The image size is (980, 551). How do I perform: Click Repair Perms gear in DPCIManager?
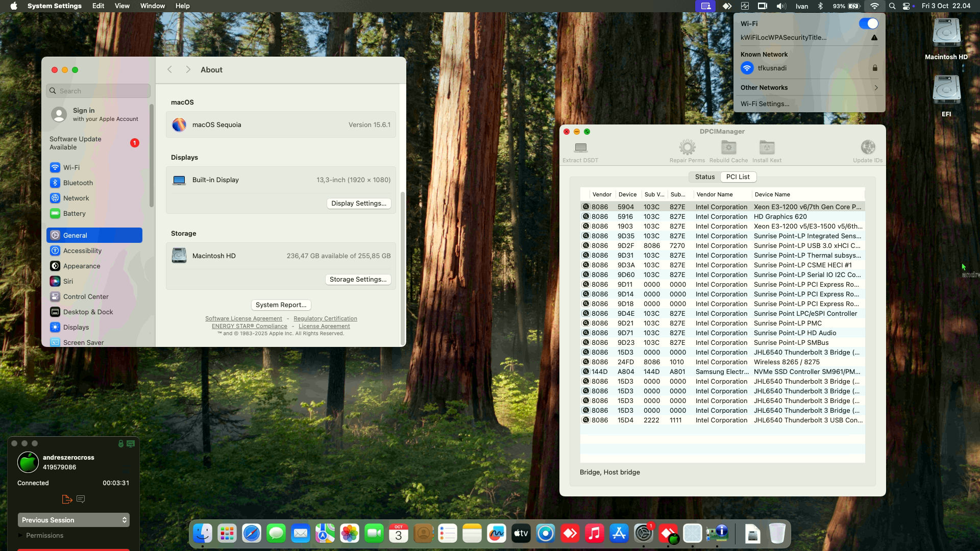click(687, 147)
